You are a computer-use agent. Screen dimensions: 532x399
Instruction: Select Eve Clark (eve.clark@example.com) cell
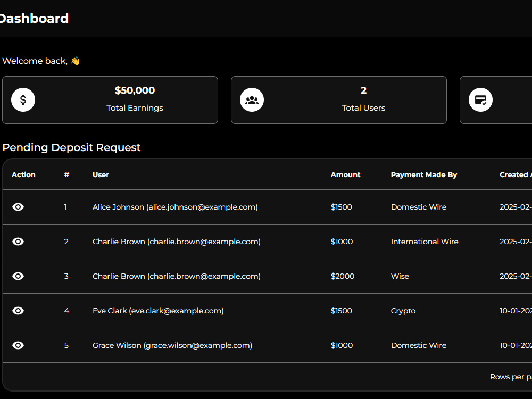tap(158, 311)
